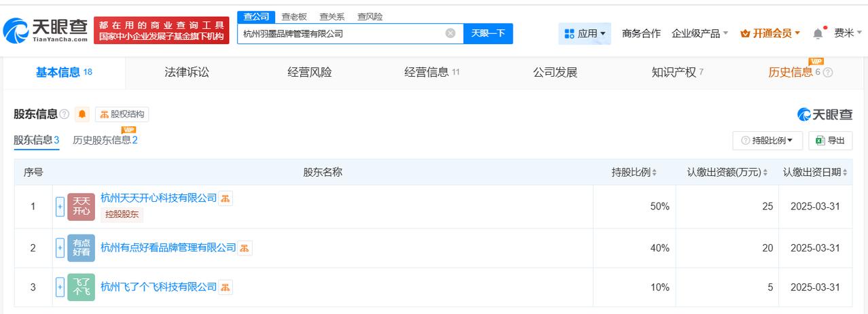Open equity structure icon for 杭州有点好看品牌管理有限公司
The image size is (868, 314).
coord(245,248)
